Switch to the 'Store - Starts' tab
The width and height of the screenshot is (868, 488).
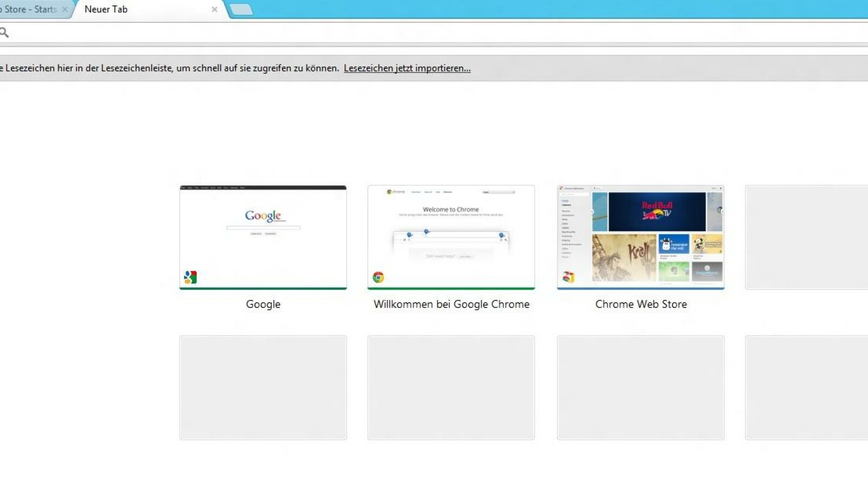(x=30, y=9)
